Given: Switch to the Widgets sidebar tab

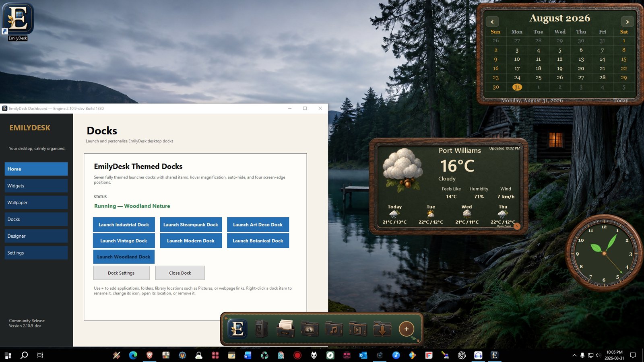Looking at the screenshot, I should pyautogui.click(x=36, y=186).
